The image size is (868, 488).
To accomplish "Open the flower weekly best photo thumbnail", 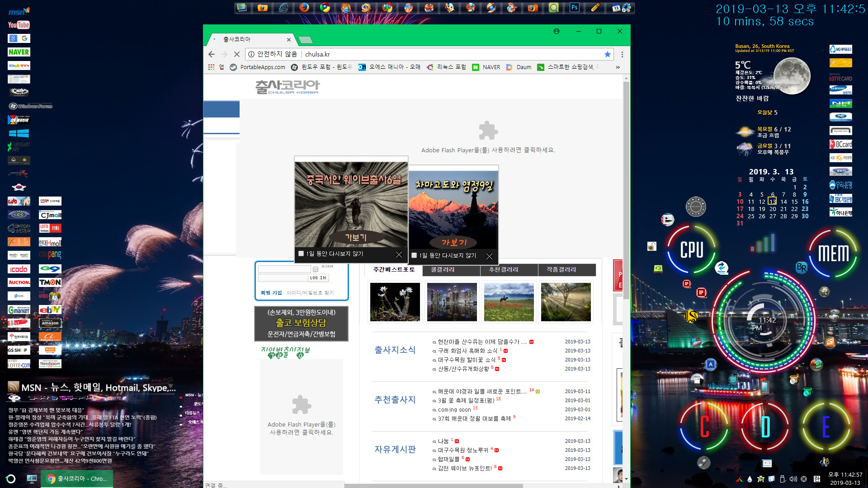I will (395, 302).
